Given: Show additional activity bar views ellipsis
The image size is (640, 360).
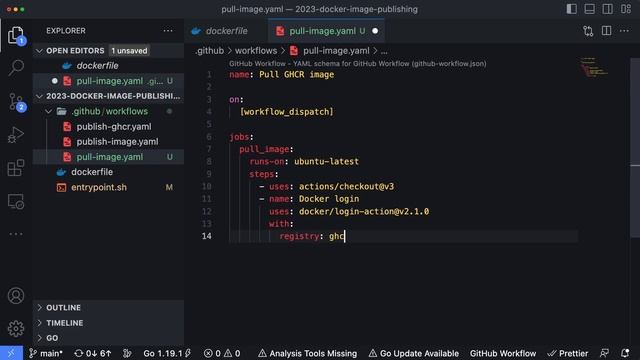Looking at the screenshot, I should pos(16,234).
